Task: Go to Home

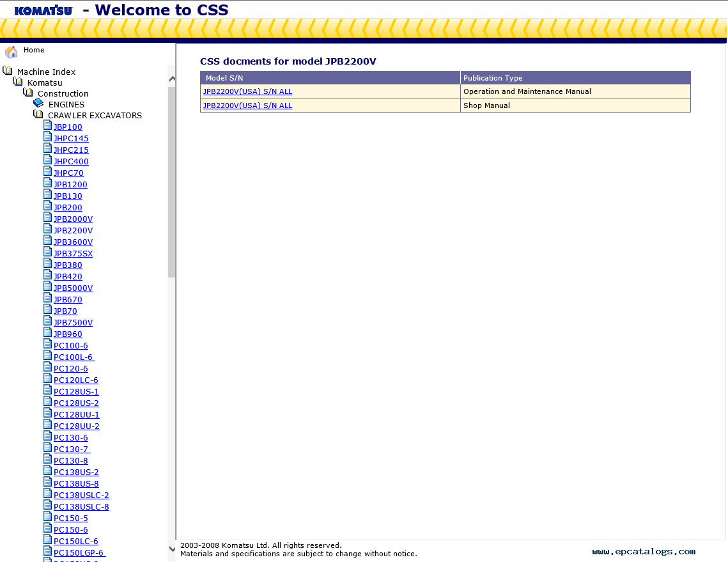Action: click(34, 50)
